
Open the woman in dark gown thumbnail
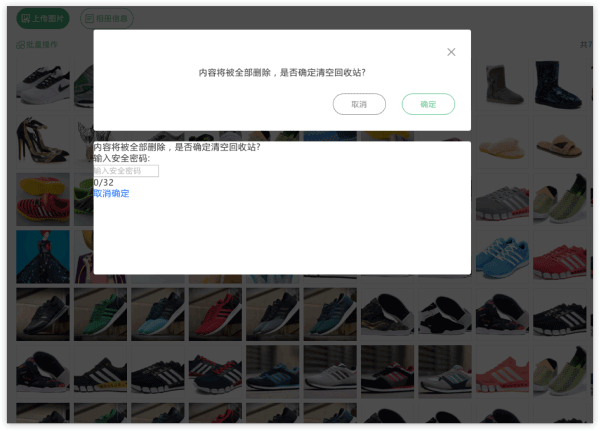43,256
